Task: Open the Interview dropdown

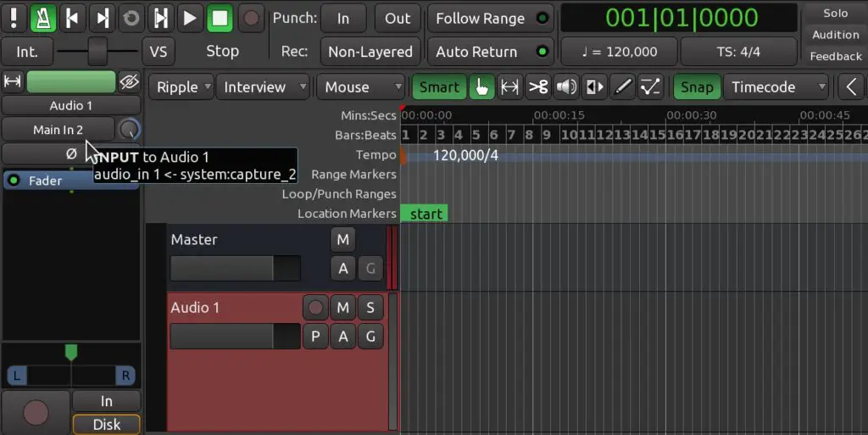Action: 264,86
